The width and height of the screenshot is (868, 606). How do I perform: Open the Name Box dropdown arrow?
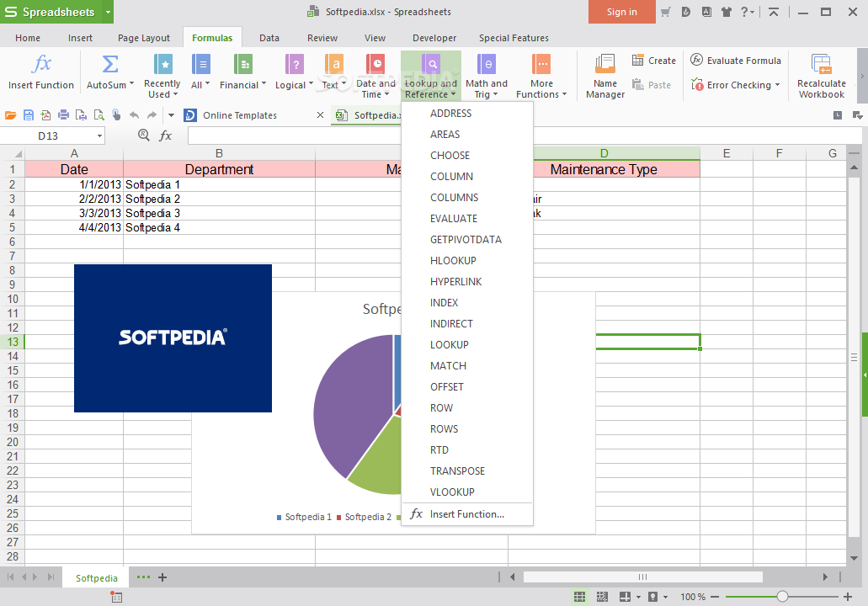point(99,136)
